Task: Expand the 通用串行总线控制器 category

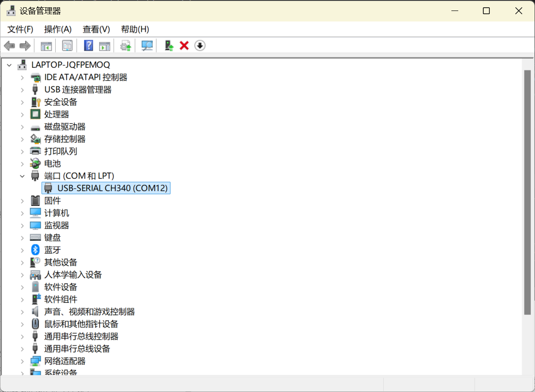Action: click(22, 336)
